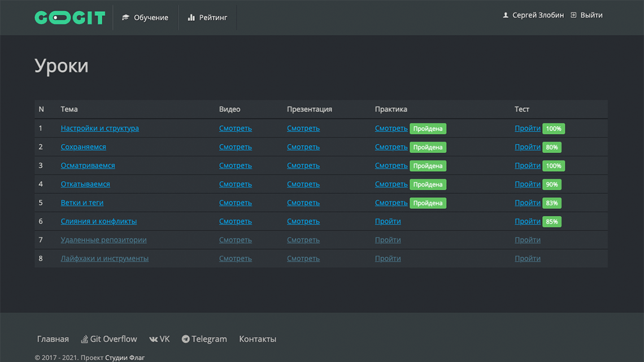
Task: Open the Обучение menu item
Action: [151, 18]
